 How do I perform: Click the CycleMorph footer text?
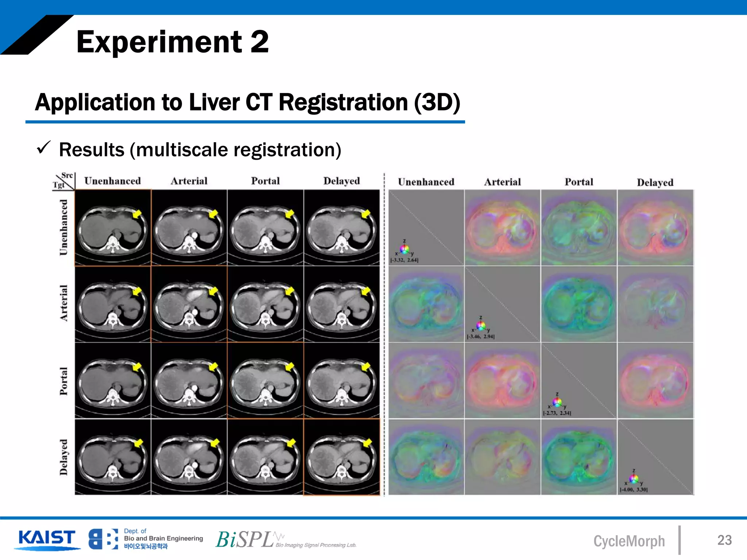click(629, 541)
